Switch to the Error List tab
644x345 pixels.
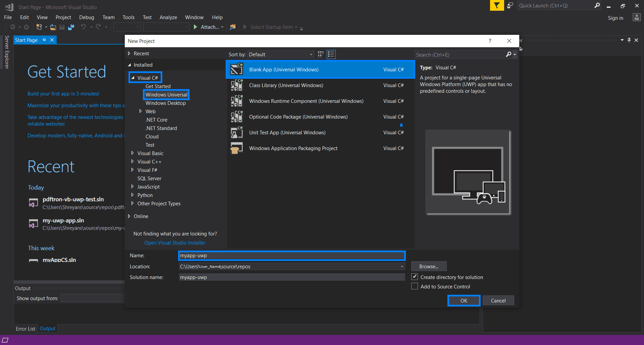[25, 329]
